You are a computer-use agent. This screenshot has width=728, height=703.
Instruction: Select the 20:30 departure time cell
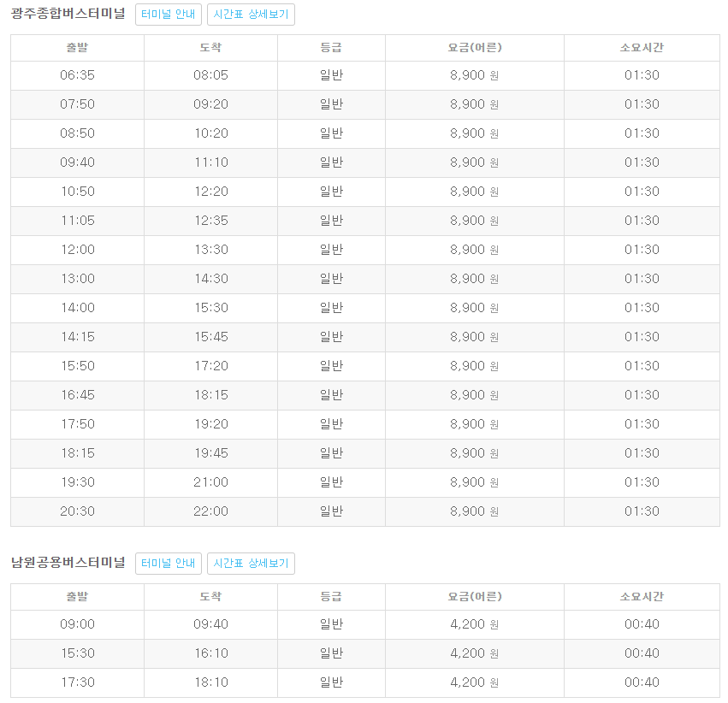(78, 511)
